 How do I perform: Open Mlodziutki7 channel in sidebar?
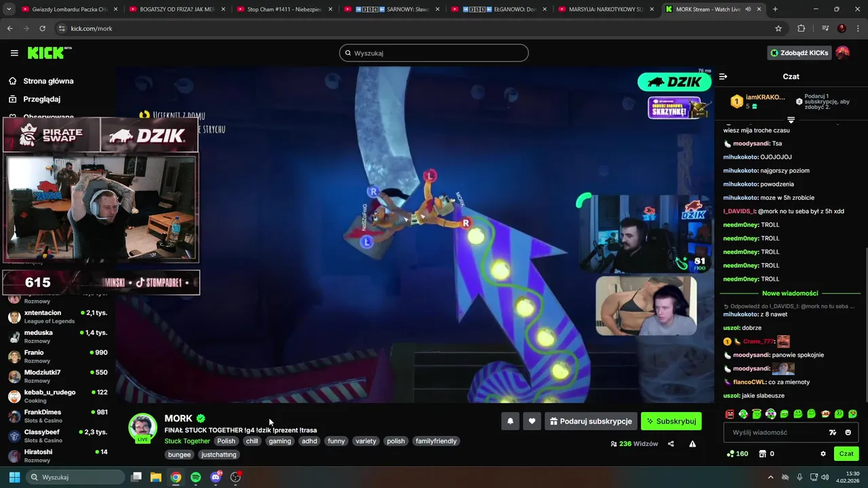coord(58,376)
